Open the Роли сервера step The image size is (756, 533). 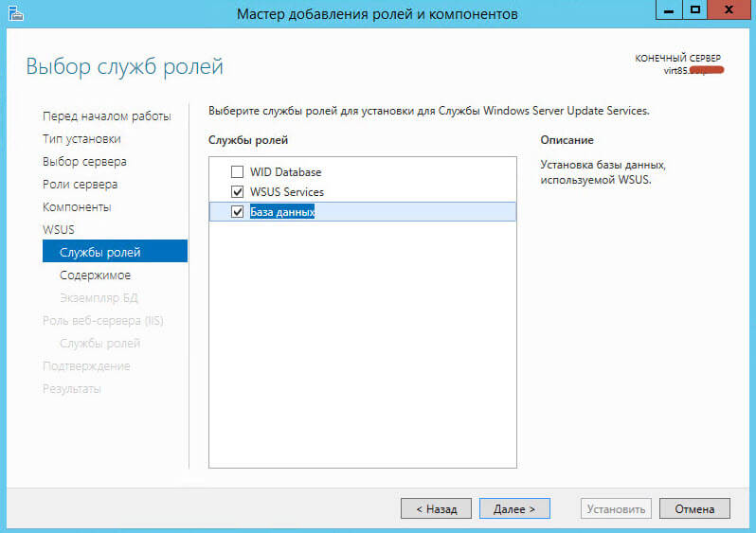(x=80, y=184)
